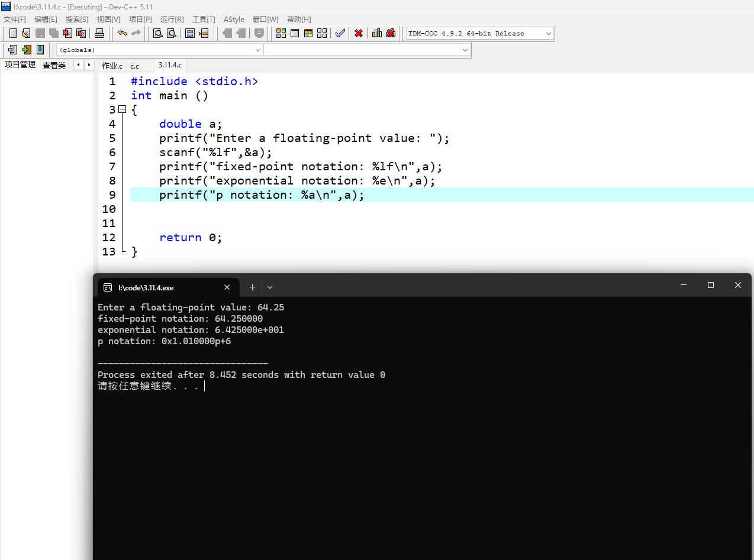Viewport: 754px width, 560px height.
Task: Collapse the code fold at line 3
Action: pyautogui.click(x=122, y=109)
